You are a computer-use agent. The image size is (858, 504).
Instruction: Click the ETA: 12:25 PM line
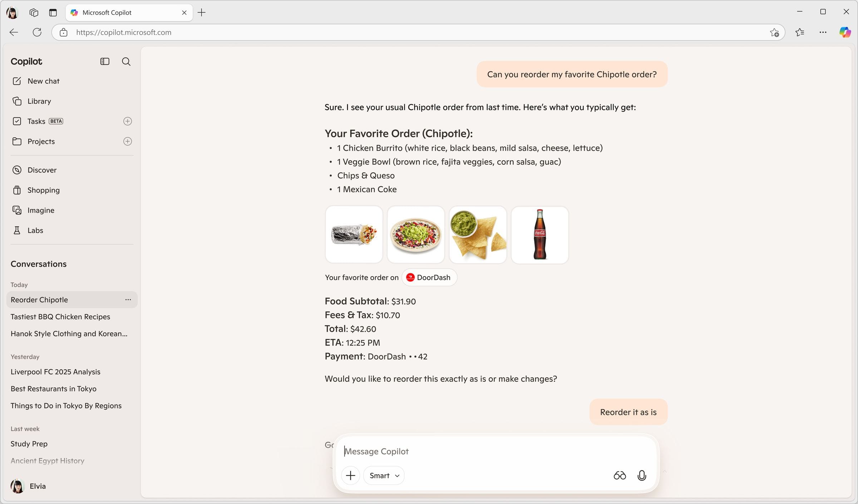[352, 342]
